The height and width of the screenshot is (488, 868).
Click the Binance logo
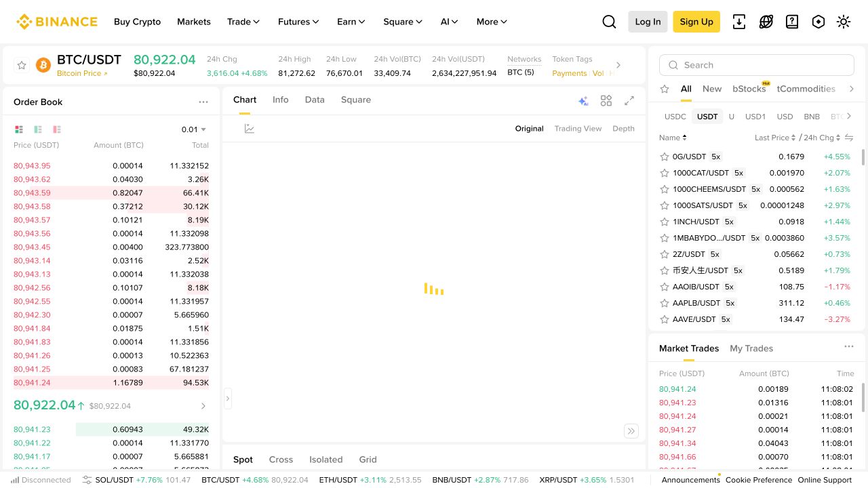(57, 22)
